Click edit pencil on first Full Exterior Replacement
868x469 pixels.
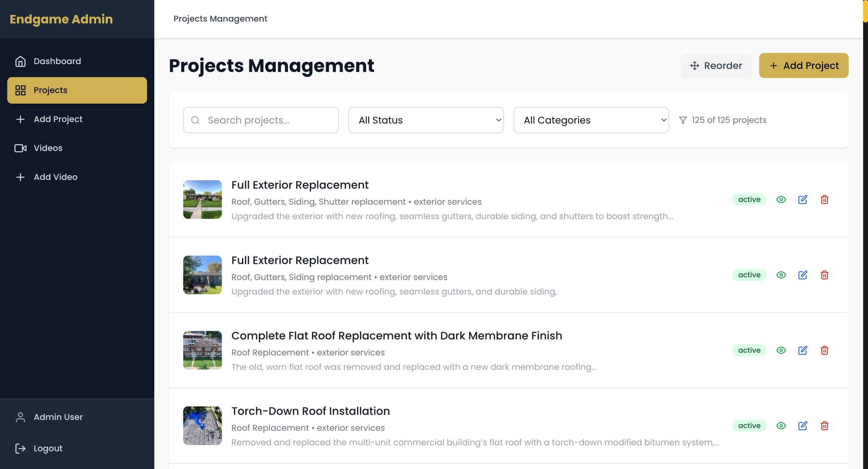[x=802, y=200]
